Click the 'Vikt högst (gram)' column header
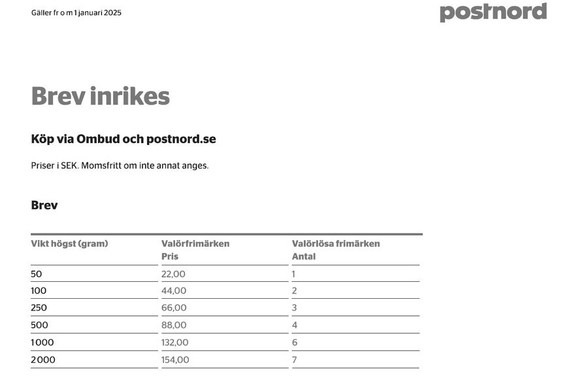Image resolution: width=588 pixels, height=391 pixels. 69,244
